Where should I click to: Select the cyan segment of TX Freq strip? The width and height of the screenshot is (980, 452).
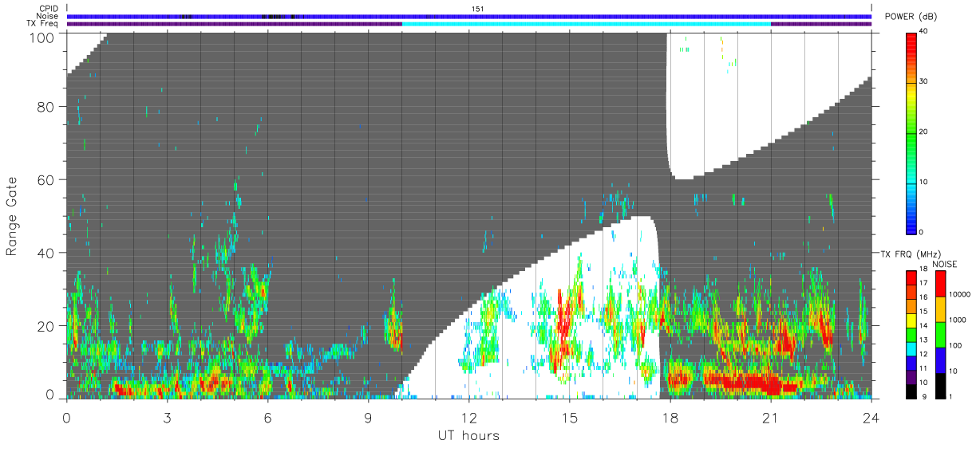pos(587,24)
